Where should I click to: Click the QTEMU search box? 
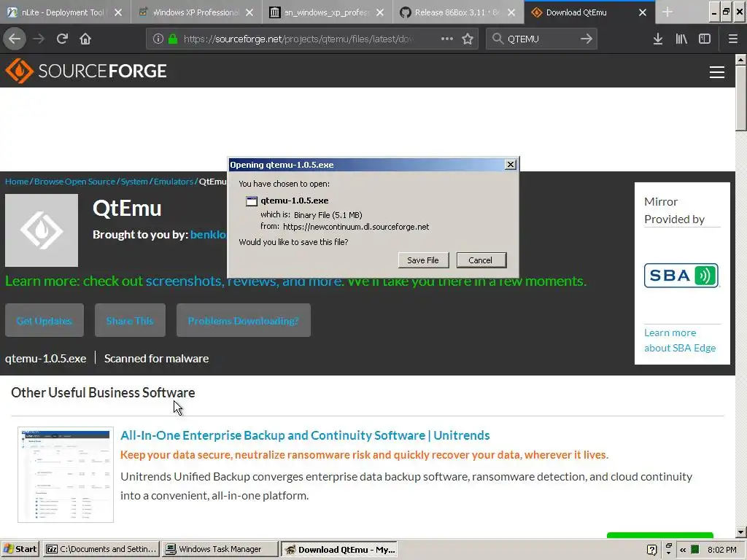click(x=541, y=39)
